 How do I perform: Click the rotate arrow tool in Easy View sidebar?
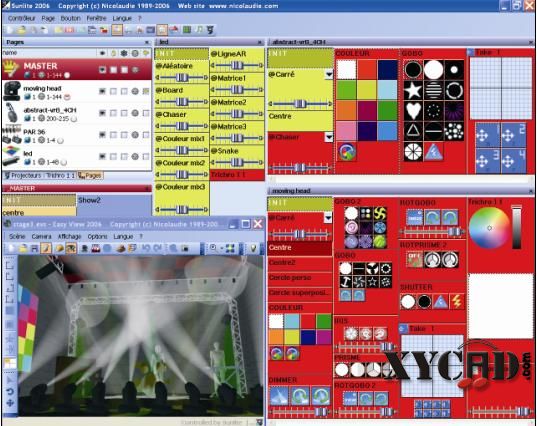[10, 391]
